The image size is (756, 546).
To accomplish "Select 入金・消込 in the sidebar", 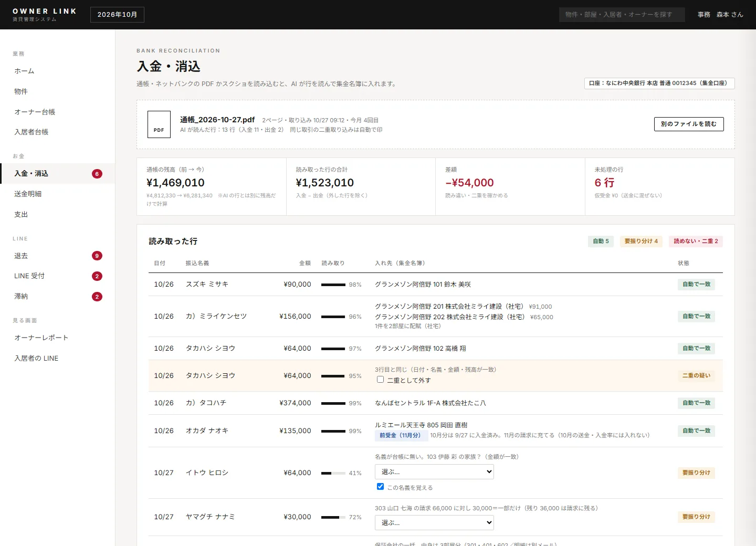I will click(57, 173).
